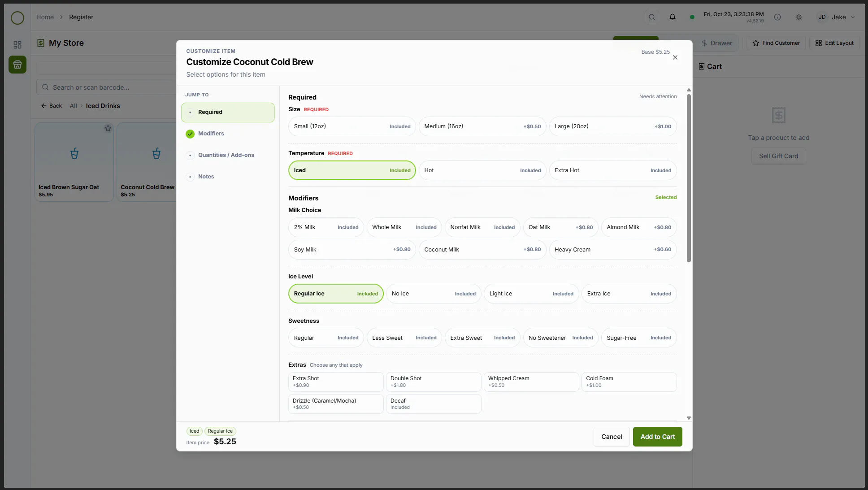Toggle Cold Foam extra

pyautogui.click(x=629, y=382)
